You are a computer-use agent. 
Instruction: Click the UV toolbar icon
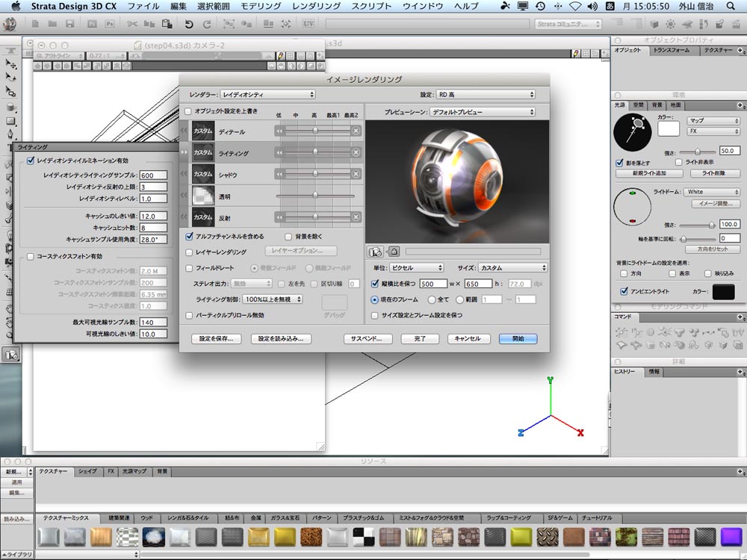(x=309, y=23)
